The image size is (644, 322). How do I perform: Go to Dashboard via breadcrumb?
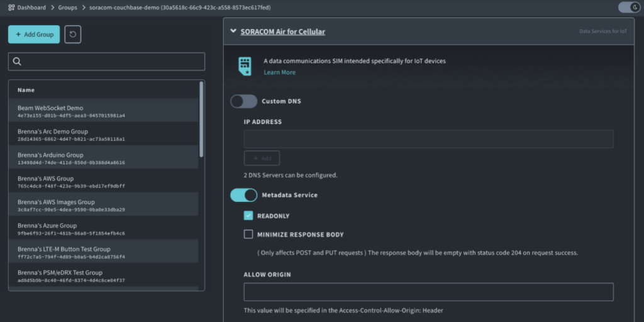click(31, 8)
